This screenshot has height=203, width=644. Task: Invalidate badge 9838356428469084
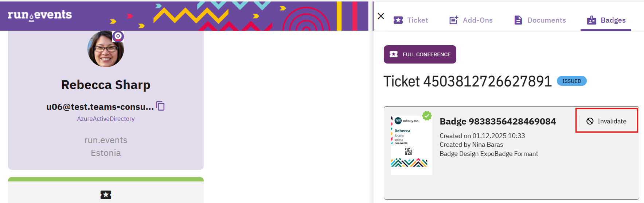(x=606, y=121)
